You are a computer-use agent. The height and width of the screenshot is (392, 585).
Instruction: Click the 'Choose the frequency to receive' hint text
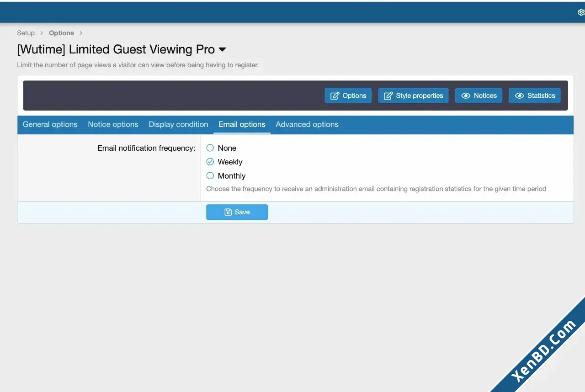tap(376, 189)
